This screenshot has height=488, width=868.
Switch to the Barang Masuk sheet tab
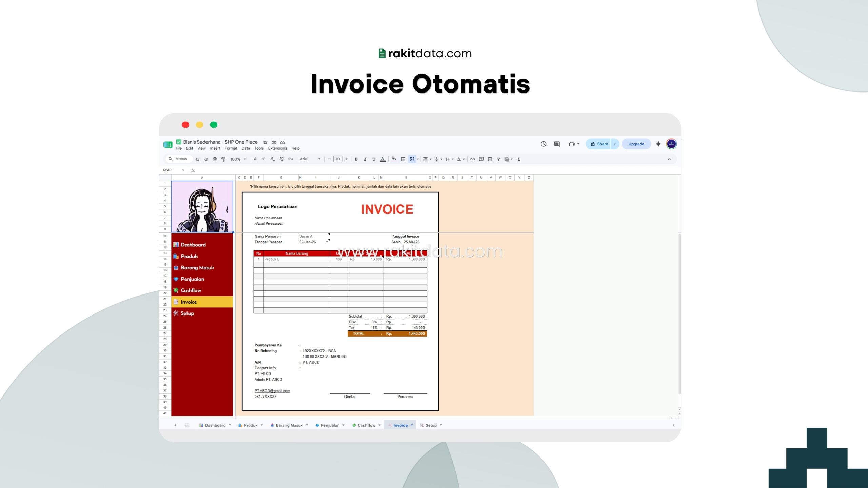point(289,425)
